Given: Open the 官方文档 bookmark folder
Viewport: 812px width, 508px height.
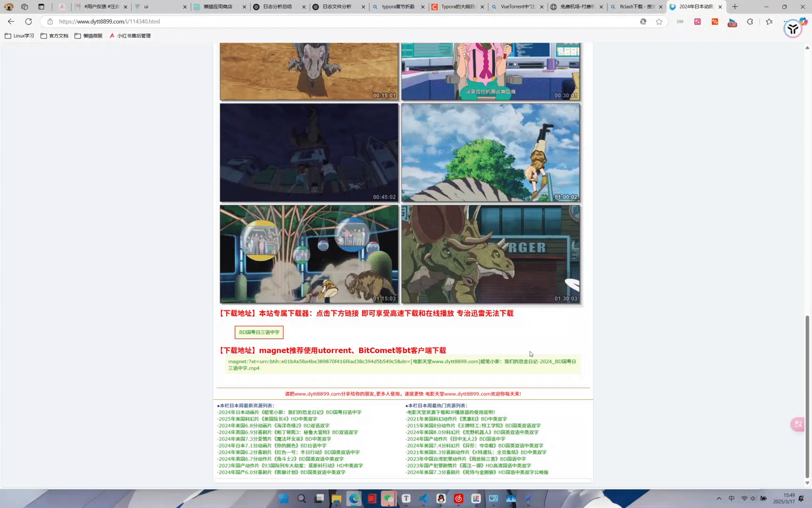Looking at the screenshot, I should pos(55,36).
